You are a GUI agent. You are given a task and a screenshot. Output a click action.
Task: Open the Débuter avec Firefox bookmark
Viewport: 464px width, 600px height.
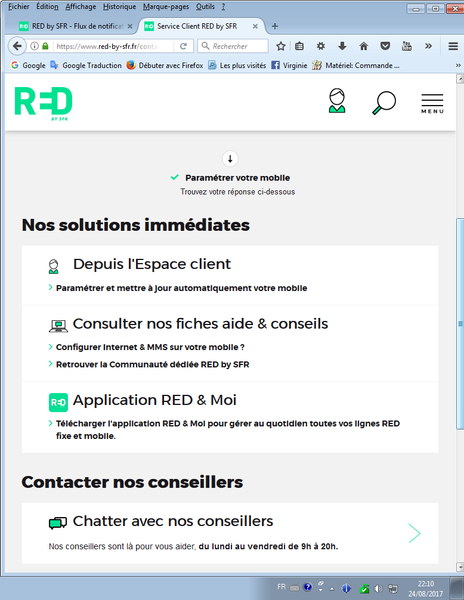point(165,65)
